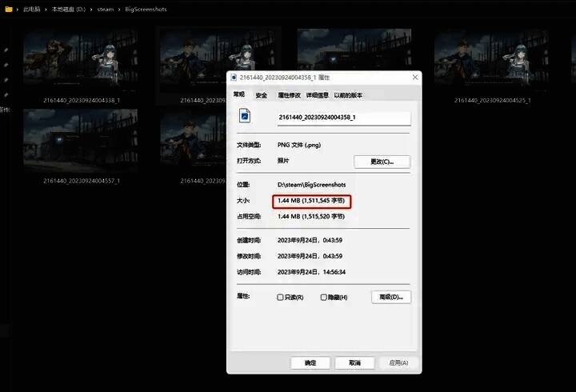The width and height of the screenshot is (576, 392).
Task: Open 高级(D)... advanced attributes
Action: [391, 297]
